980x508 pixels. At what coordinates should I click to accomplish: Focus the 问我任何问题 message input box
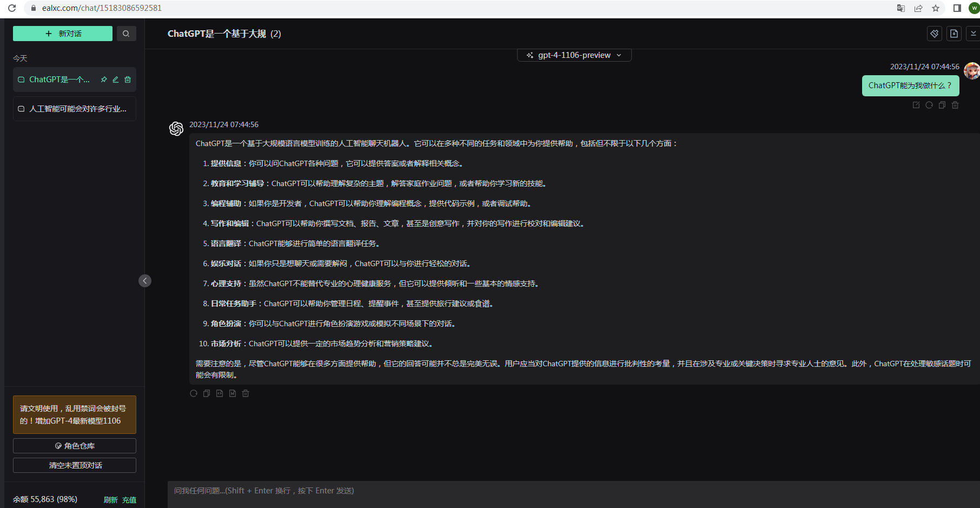click(x=573, y=494)
